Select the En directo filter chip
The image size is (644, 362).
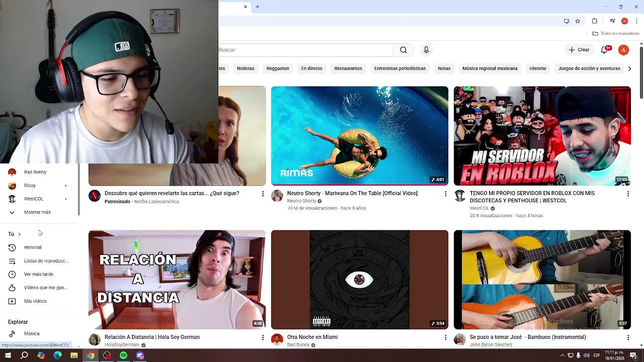click(x=311, y=68)
